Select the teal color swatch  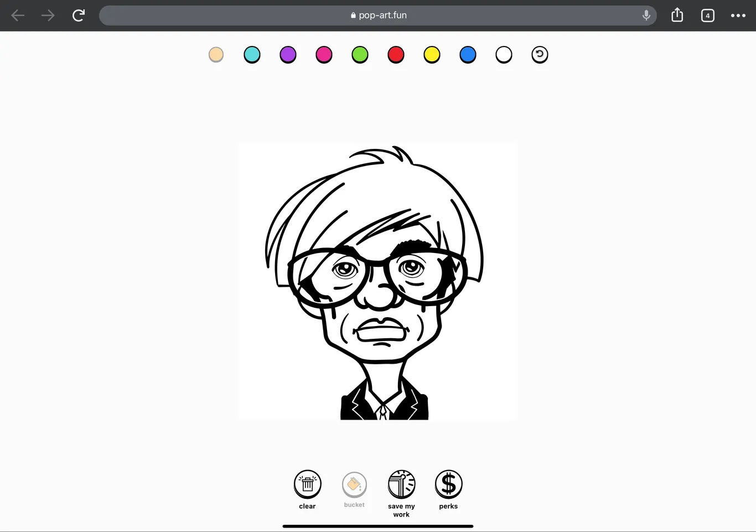click(x=252, y=54)
